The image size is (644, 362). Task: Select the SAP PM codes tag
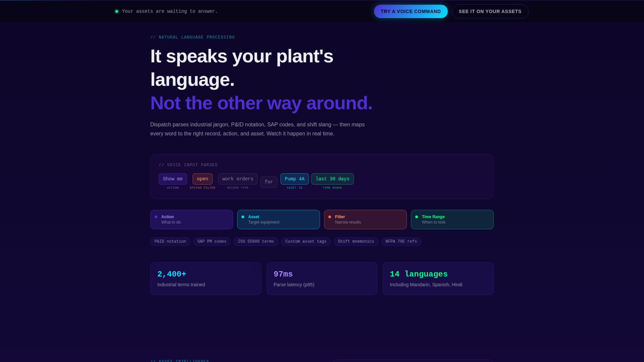[x=212, y=242]
